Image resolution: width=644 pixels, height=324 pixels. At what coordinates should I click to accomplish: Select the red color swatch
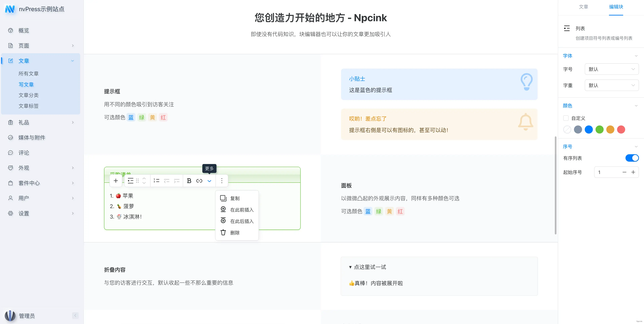coord(621,129)
